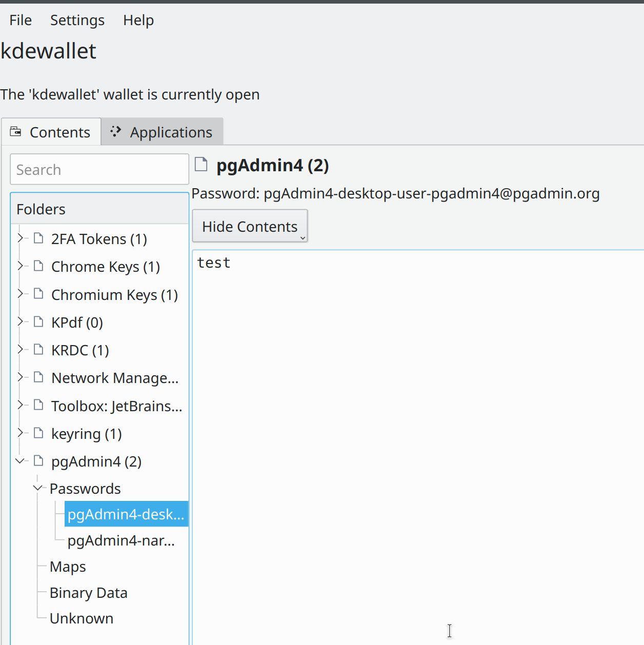Click the 'Password: pgAdmin4-desktop-user' label text
Screen dimensions: 644x645
pyautogui.click(x=395, y=193)
